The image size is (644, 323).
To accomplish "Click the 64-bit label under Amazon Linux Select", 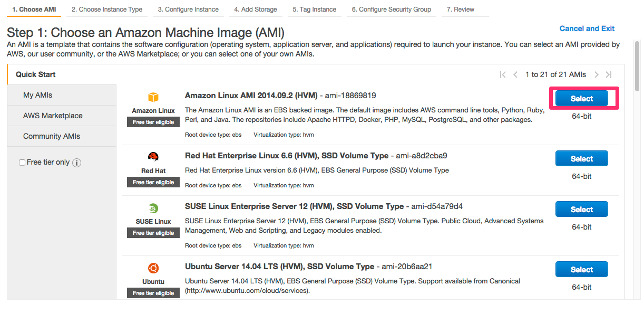I will (x=582, y=116).
